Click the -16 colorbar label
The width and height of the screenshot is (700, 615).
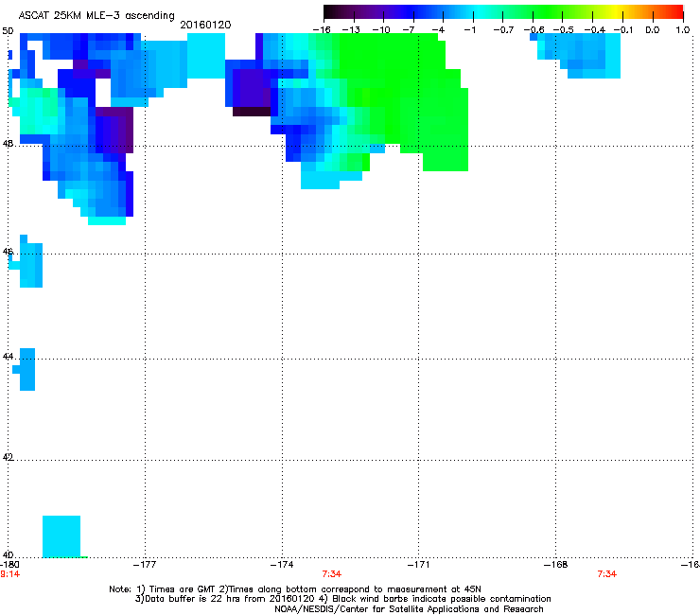322,30
